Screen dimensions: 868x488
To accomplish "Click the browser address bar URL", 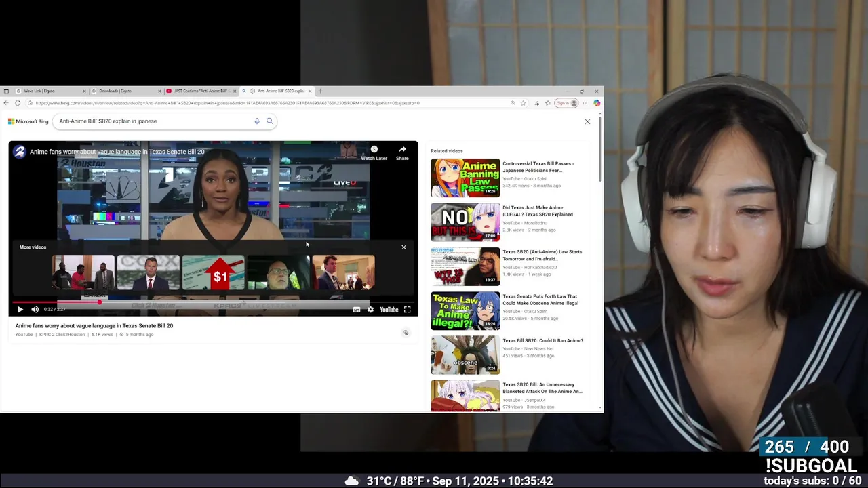I will pos(227,103).
